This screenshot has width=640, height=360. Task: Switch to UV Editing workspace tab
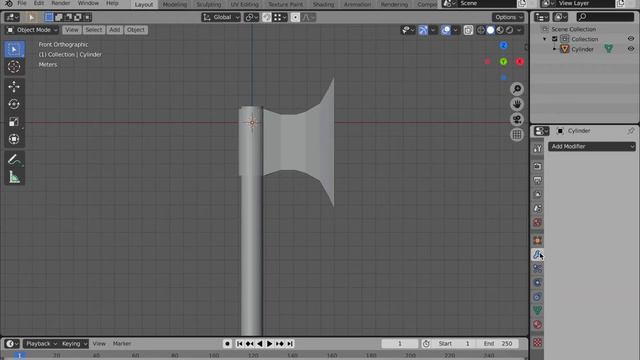[x=244, y=4]
